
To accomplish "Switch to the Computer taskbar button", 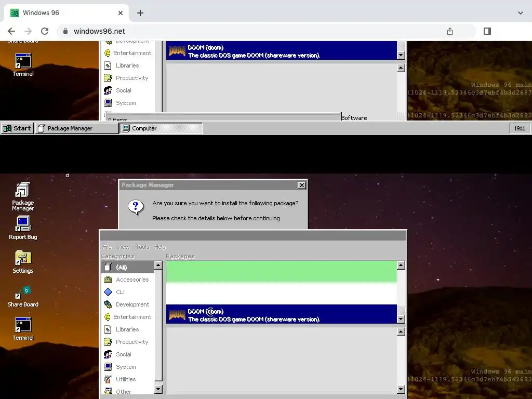I will pyautogui.click(x=161, y=128).
